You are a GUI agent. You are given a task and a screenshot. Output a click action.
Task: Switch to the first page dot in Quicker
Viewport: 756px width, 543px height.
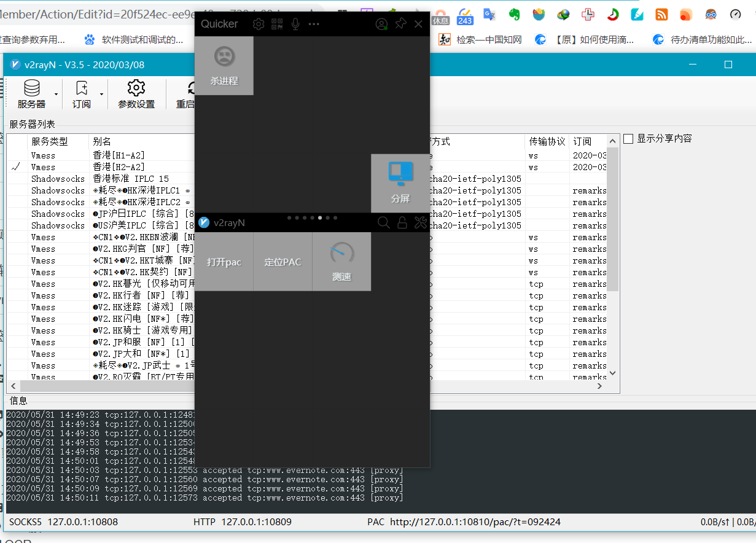pyautogui.click(x=289, y=217)
